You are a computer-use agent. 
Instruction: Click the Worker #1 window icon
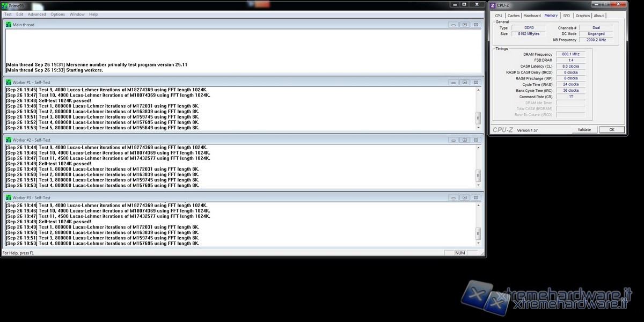9,83
